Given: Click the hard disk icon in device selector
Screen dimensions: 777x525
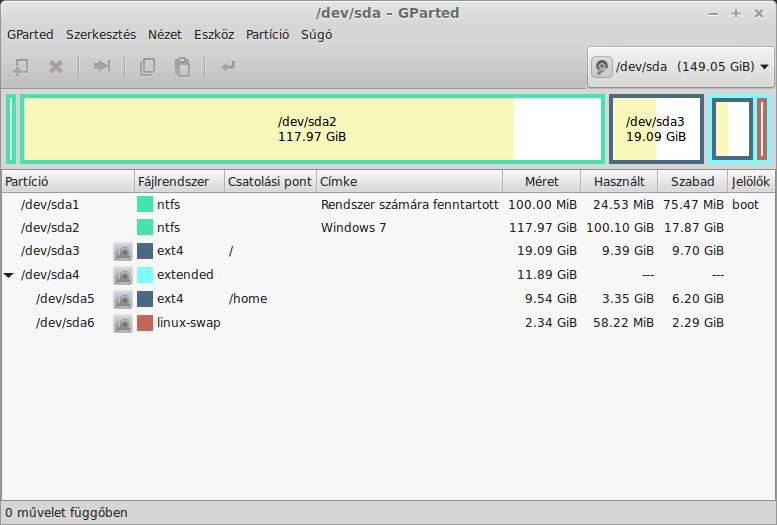Looking at the screenshot, I should point(602,66).
